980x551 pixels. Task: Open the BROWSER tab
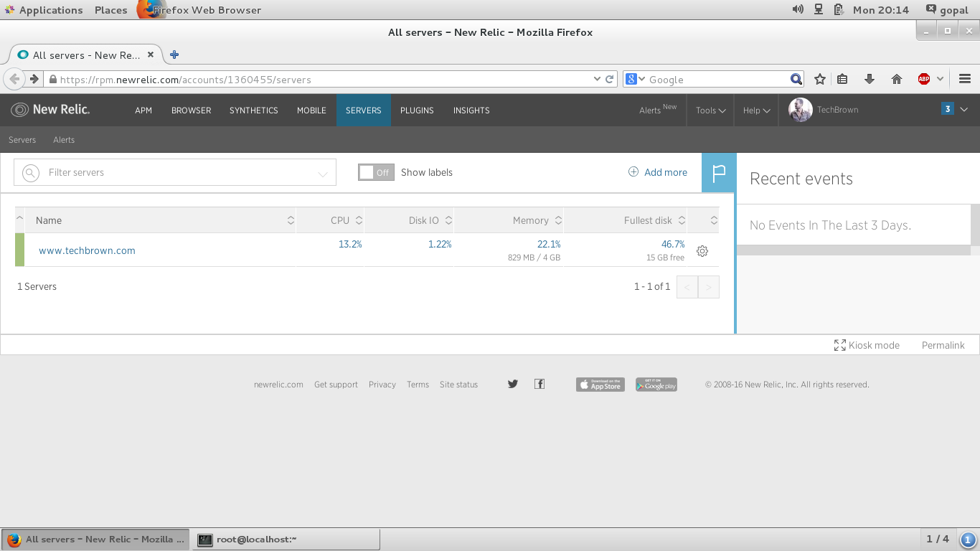pyautogui.click(x=191, y=110)
